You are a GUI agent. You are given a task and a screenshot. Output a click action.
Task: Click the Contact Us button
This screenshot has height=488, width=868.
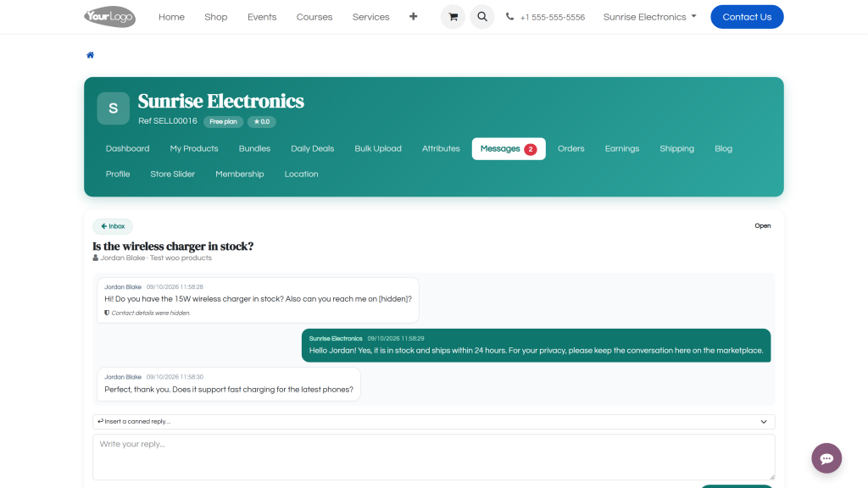pyautogui.click(x=747, y=17)
